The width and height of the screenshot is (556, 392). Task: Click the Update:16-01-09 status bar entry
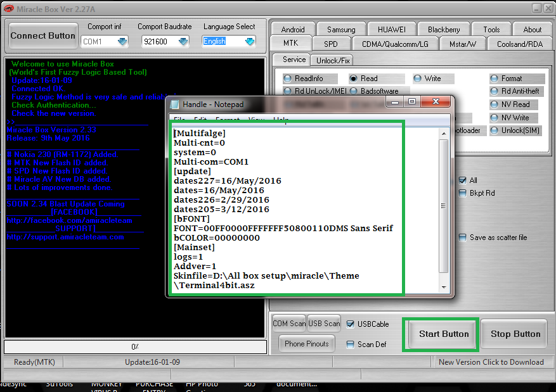coord(153,362)
